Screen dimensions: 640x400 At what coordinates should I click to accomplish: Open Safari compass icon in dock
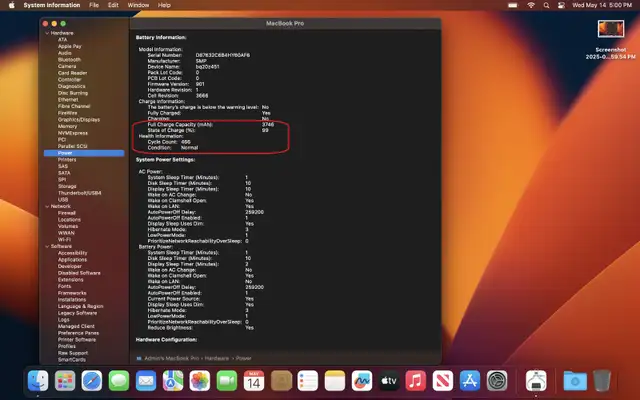tap(92, 381)
